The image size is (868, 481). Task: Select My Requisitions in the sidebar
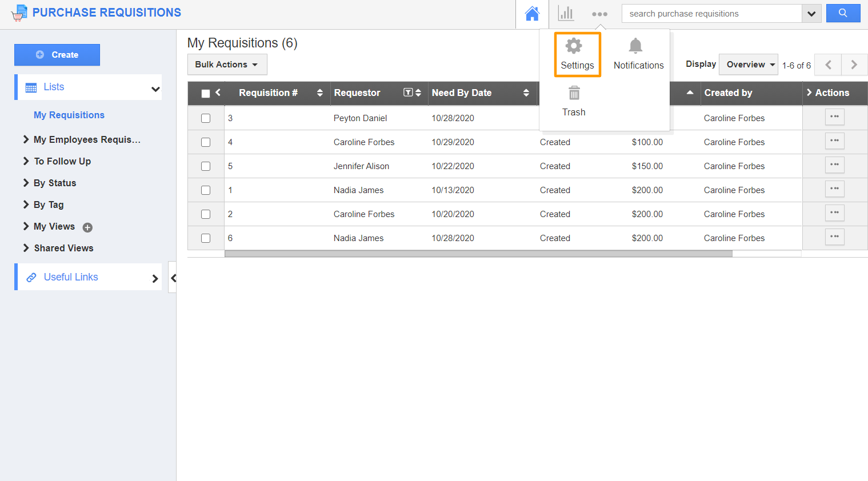69,115
